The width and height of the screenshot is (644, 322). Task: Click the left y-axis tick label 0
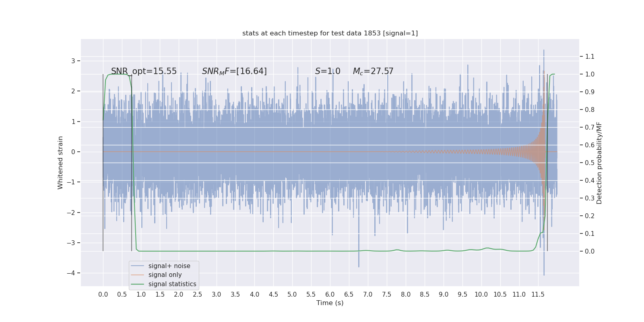(73, 152)
